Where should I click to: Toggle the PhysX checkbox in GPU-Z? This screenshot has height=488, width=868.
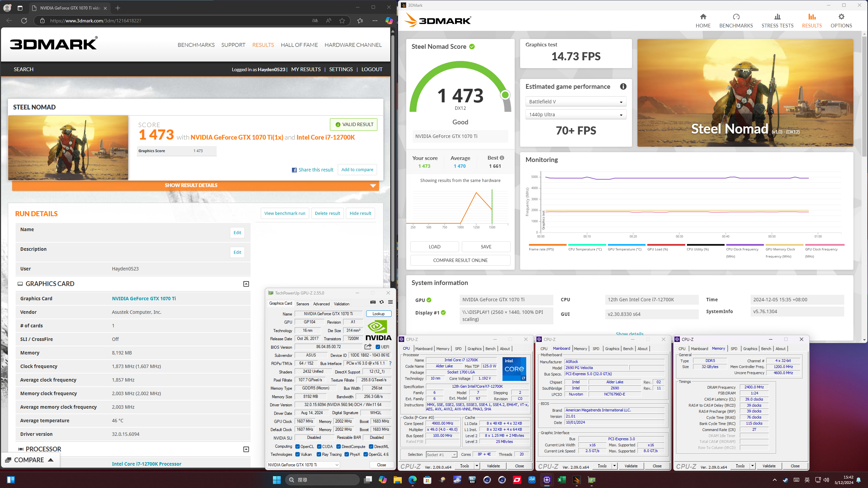tap(347, 454)
